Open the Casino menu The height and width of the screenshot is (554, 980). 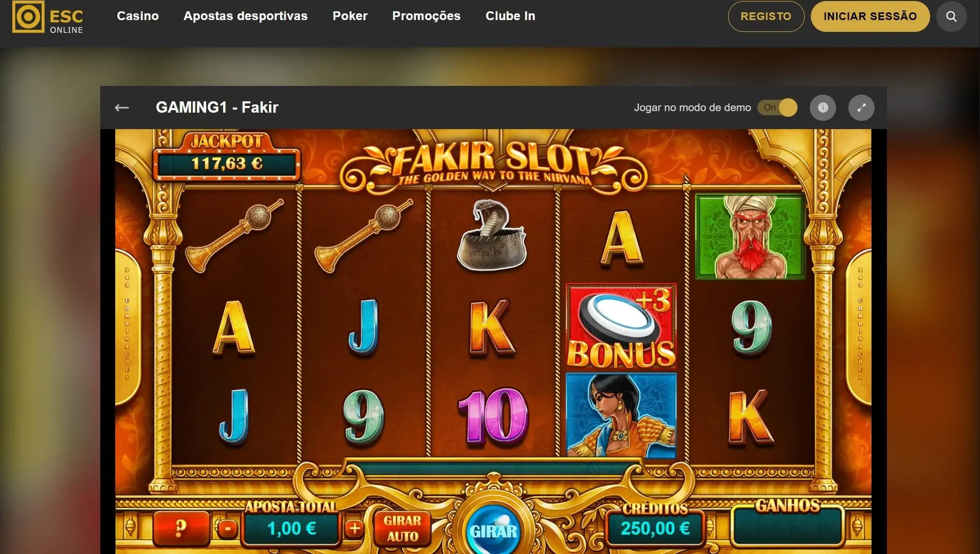[138, 16]
